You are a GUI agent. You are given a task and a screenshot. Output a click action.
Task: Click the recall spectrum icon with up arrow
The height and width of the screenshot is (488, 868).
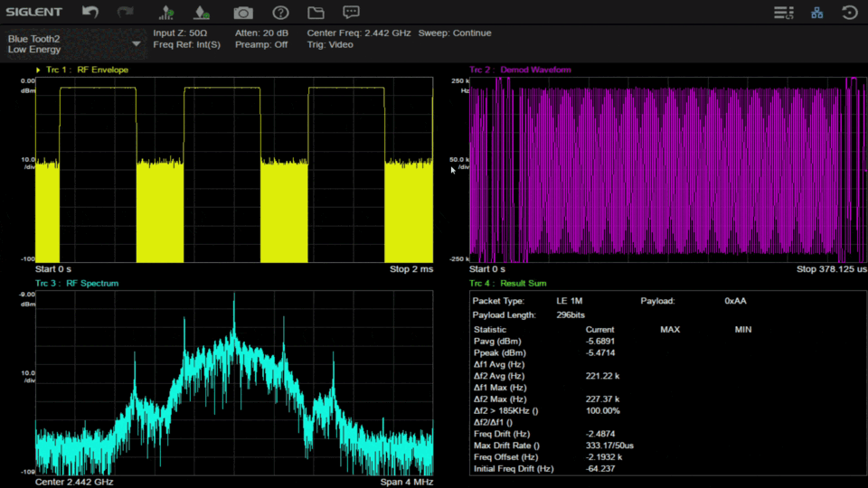tap(166, 13)
